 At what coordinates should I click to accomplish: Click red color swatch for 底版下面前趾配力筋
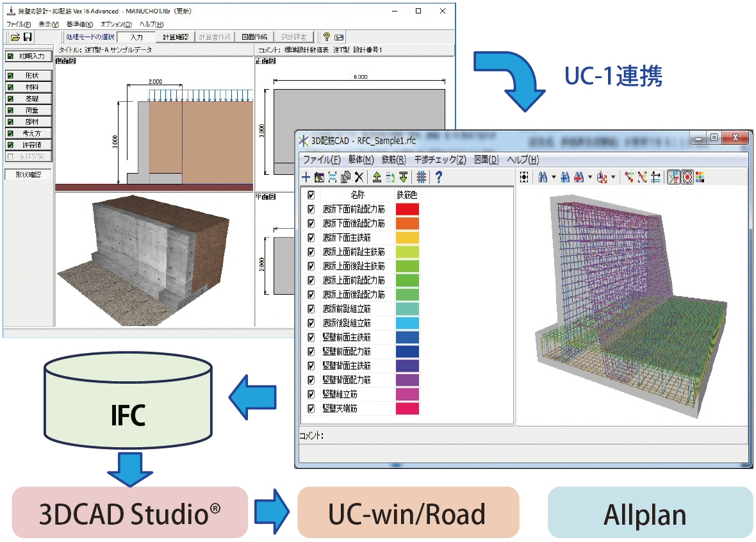click(407, 209)
